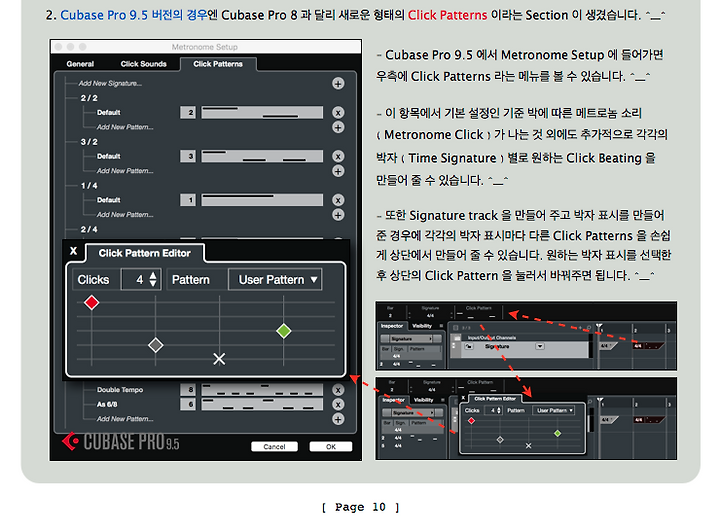Open the Double Tempo click pattern bar
Screen dimensions: 720x531
coord(262,390)
